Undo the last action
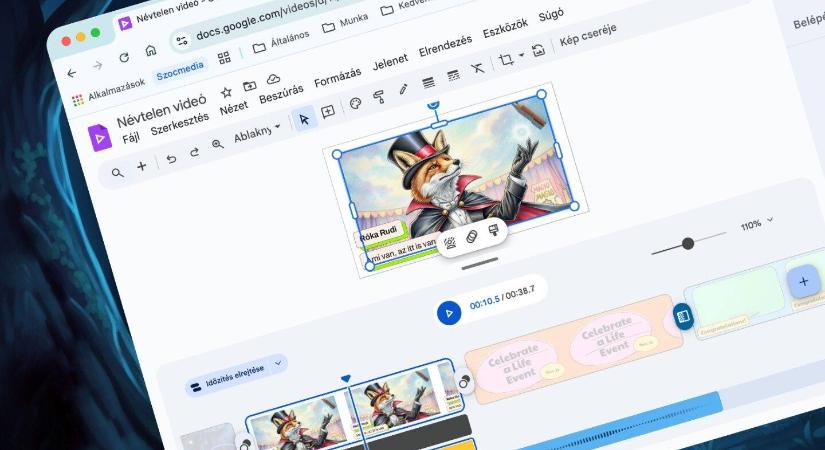 (171, 159)
